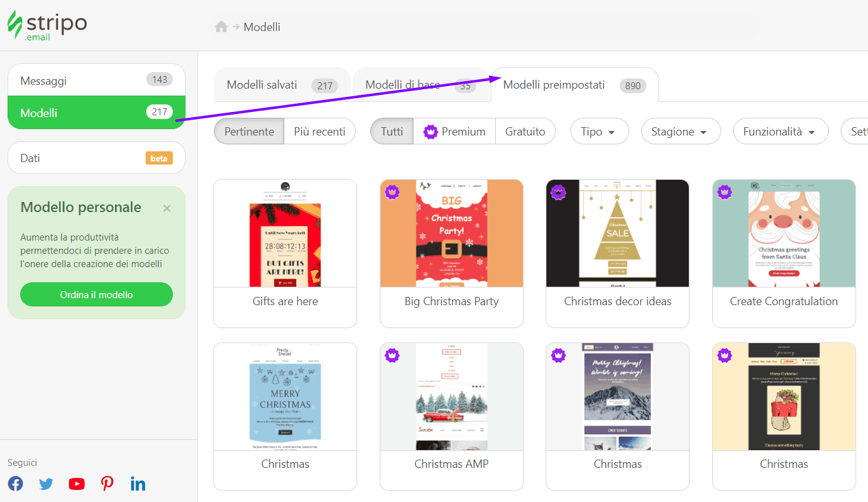Image resolution: width=868 pixels, height=502 pixels.
Task: Click the LinkedIn icon
Action: click(x=137, y=484)
